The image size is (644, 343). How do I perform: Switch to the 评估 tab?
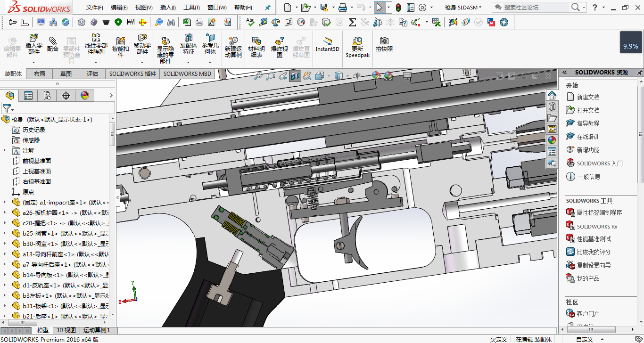(92, 74)
